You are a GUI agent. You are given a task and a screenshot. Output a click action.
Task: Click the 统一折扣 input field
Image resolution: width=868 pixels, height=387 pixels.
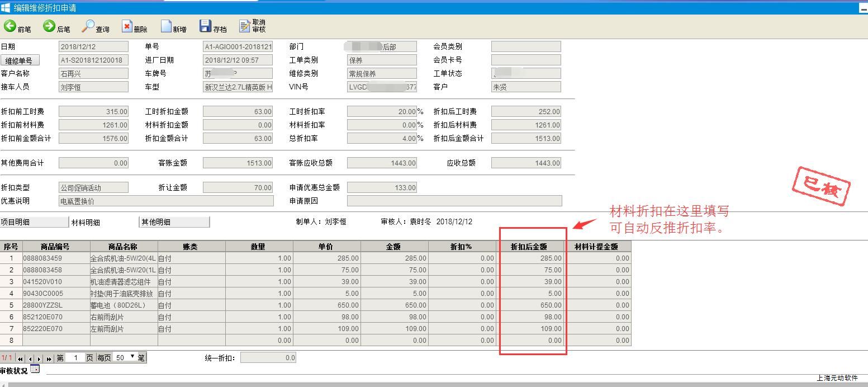268,358
